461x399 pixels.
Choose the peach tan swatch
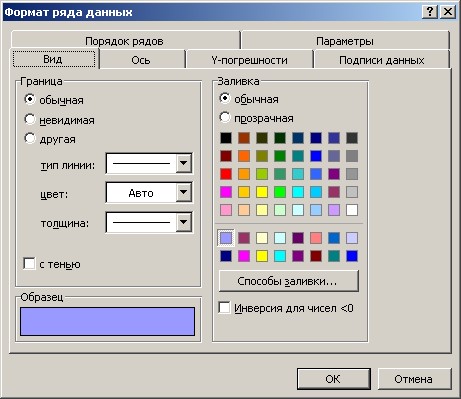[x=244, y=210]
